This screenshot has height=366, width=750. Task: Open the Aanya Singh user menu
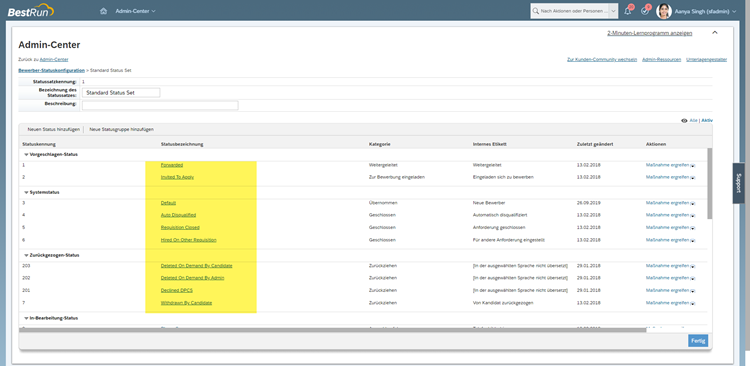[706, 11]
